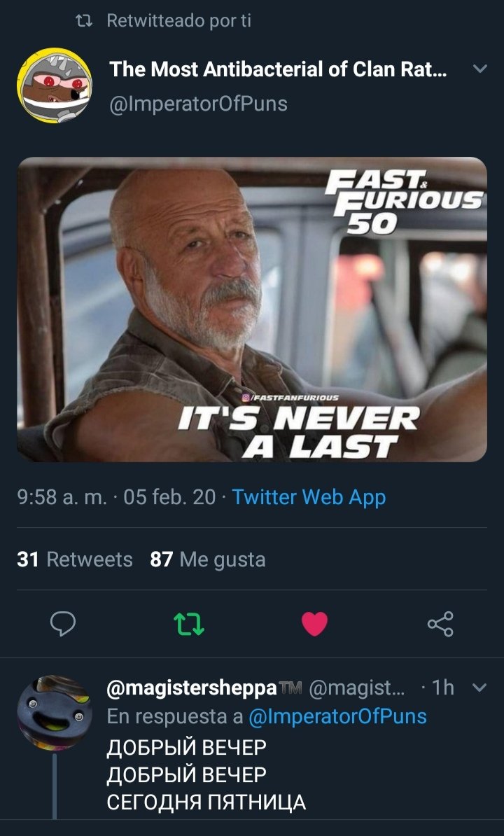Open the @ImperatorOfPuns mention link in reply
The width and height of the screenshot is (504, 836).
(338, 716)
